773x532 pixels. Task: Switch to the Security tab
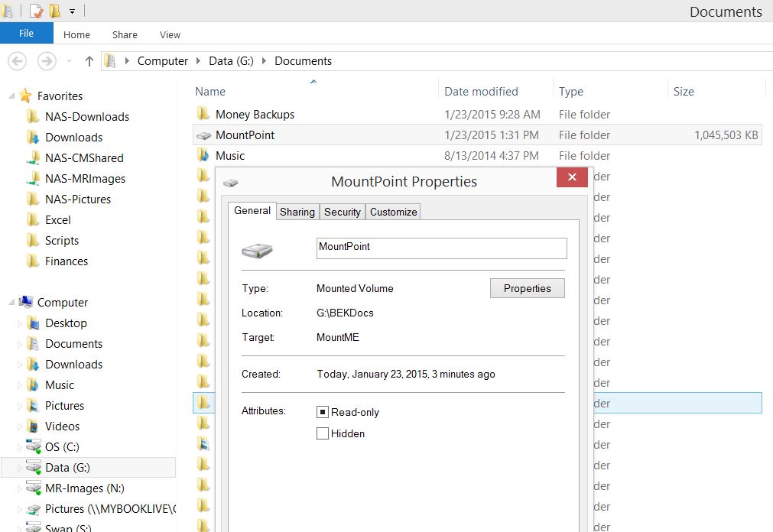[342, 212]
